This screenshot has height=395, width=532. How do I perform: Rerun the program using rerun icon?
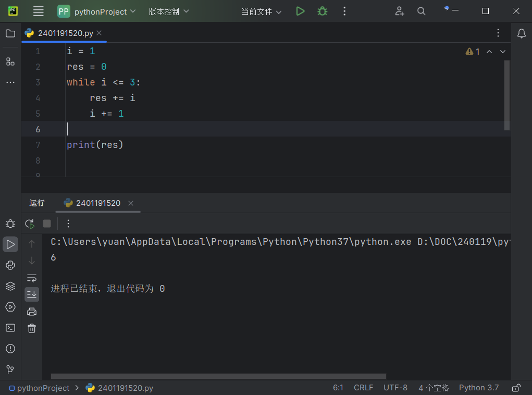click(x=30, y=224)
